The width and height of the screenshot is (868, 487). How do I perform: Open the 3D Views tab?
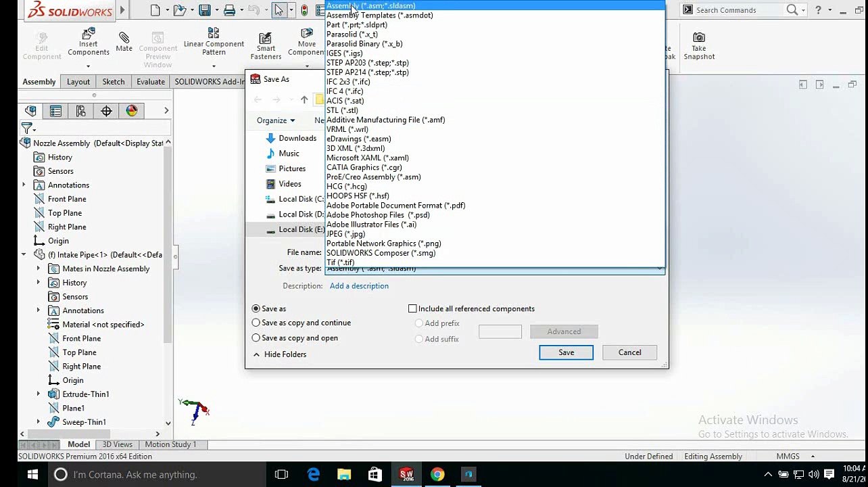[117, 444]
